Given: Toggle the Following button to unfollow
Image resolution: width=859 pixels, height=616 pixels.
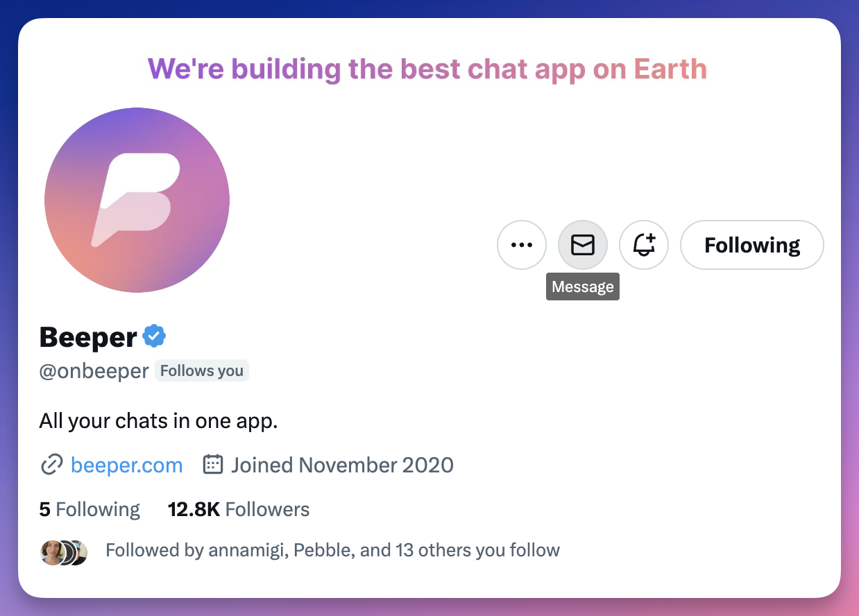Looking at the screenshot, I should tap(752, 245).
